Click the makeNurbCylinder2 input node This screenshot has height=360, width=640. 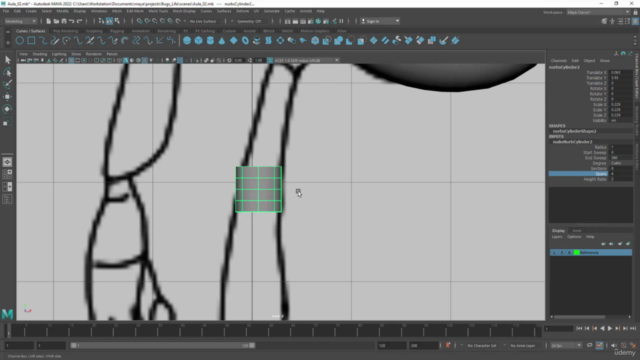572,142
